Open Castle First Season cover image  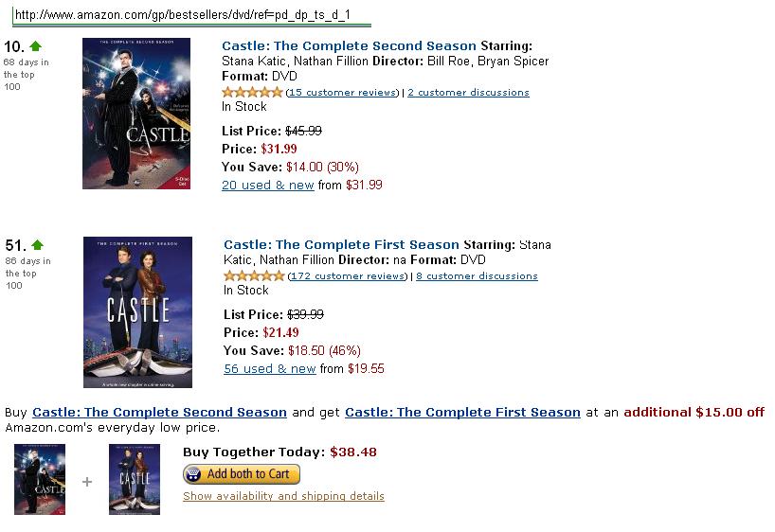(138, 312)
